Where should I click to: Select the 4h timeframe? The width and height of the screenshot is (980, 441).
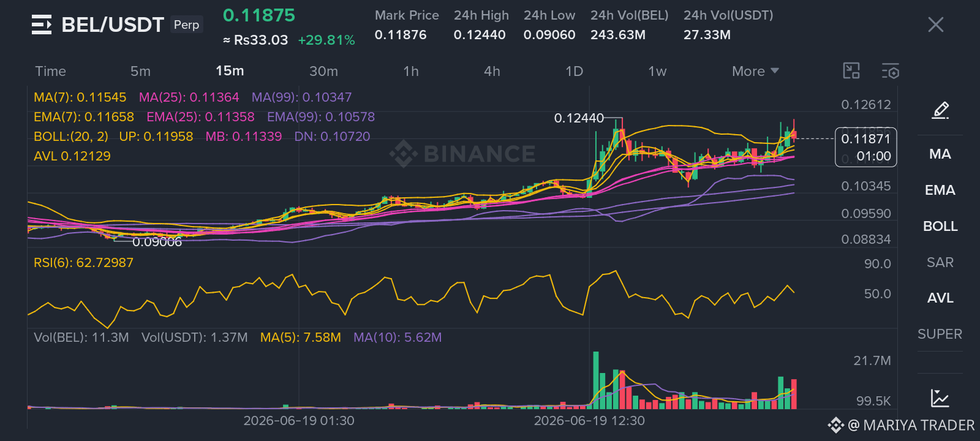pos(492,71)
